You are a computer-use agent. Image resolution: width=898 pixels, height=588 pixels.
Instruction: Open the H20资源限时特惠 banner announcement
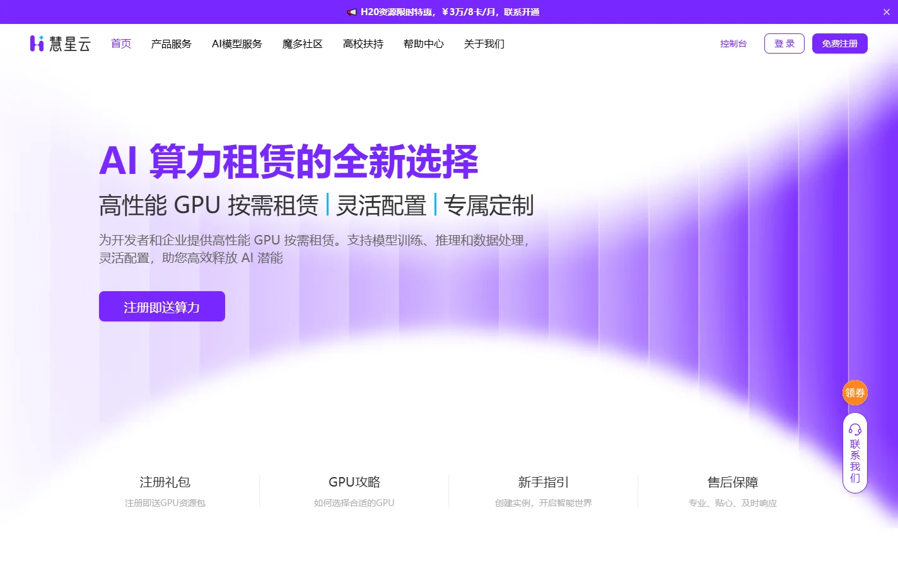point(450,12)
